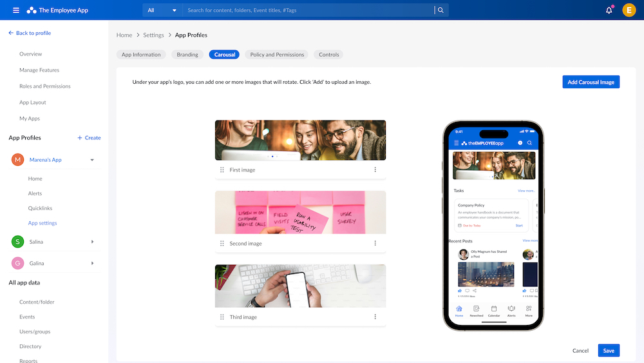Image resolution: width=644 pixels, height=363 pixels.
Task: Open Events in sidebar
Action: click(x=27, y=317)
